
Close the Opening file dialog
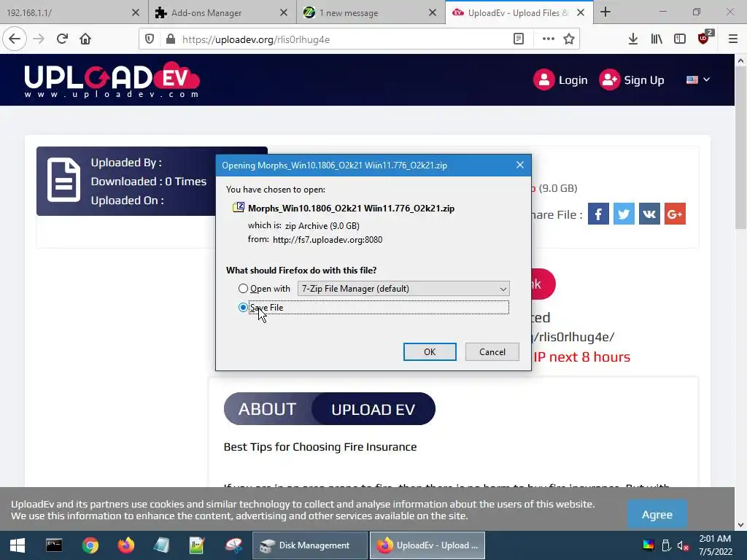coord(519,165)
